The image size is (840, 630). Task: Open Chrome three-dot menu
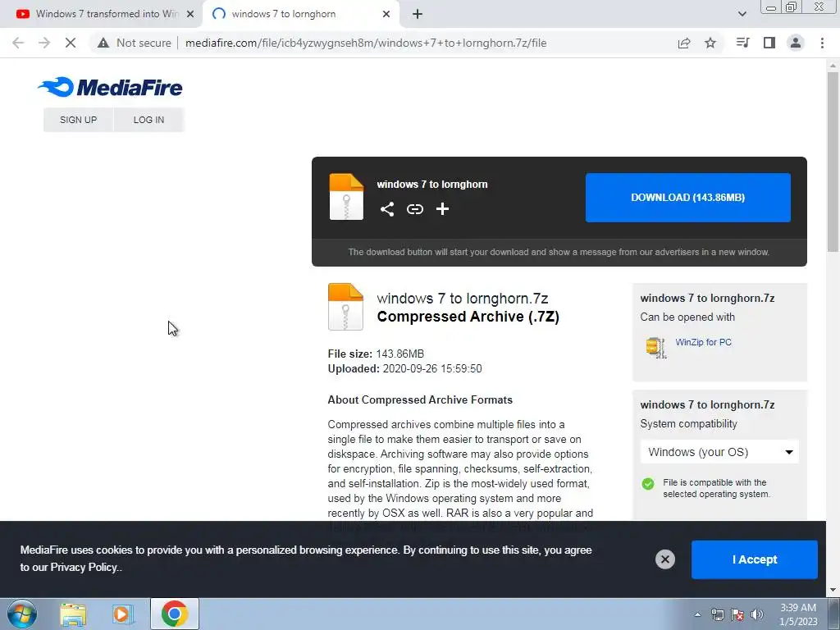822,43
